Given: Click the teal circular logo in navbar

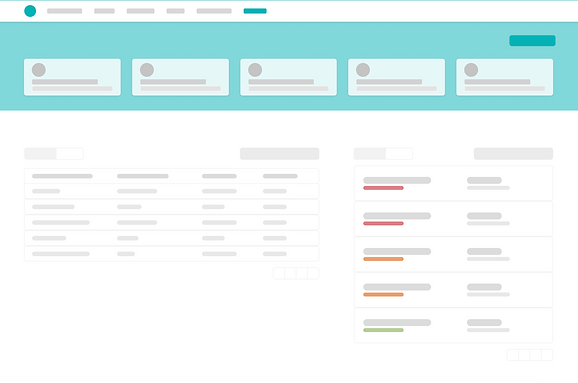Looking at the screenshot, I should click(x=30, y=11).
